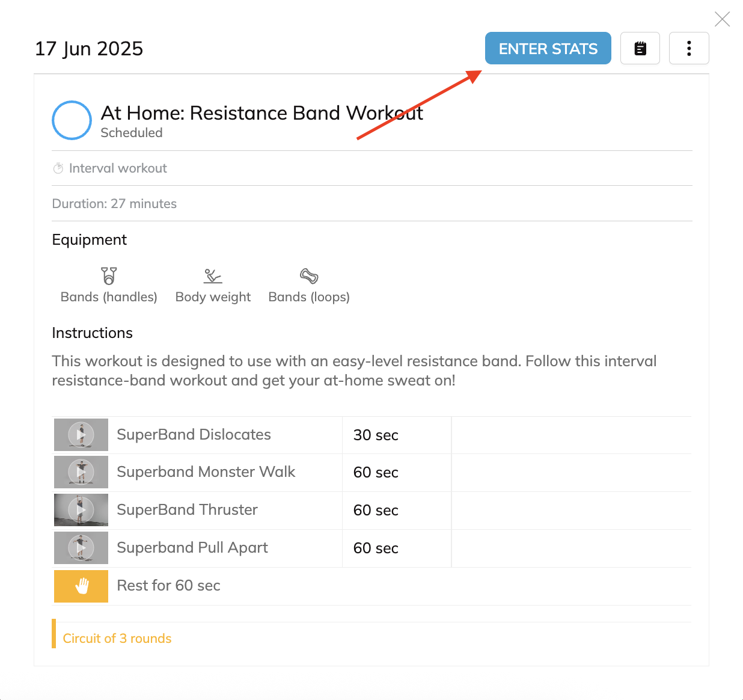Click the yellow rest hand icon
Viewport: 743px width, 700px height.
coord(81,586)
